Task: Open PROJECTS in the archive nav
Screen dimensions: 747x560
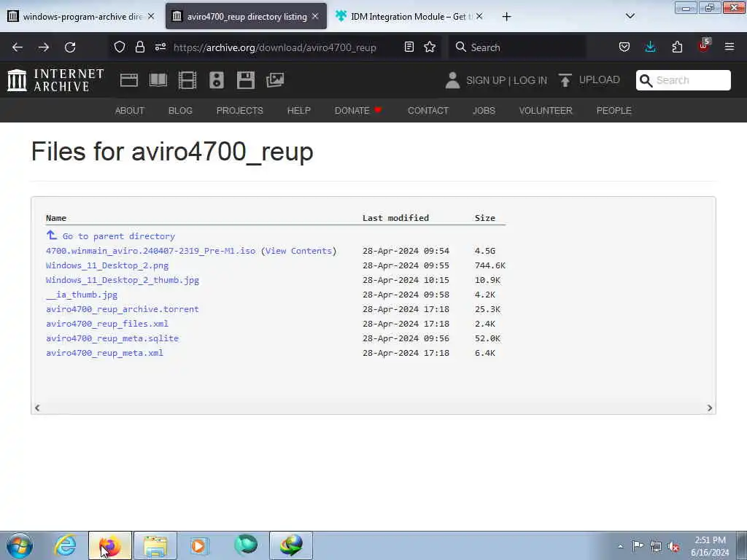Action: [239, 111]
